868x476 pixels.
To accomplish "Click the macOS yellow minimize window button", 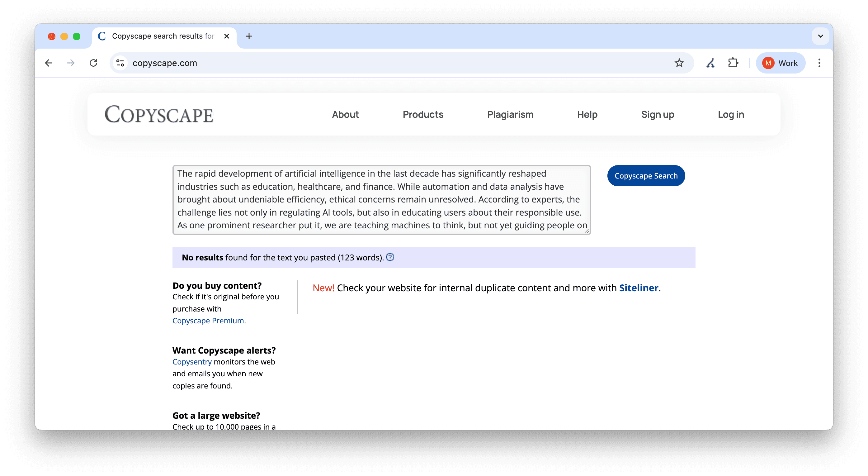I will [64, 36].
